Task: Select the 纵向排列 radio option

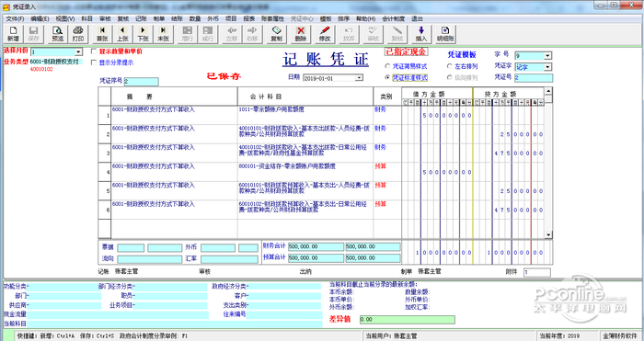Action: coord(449,77)
